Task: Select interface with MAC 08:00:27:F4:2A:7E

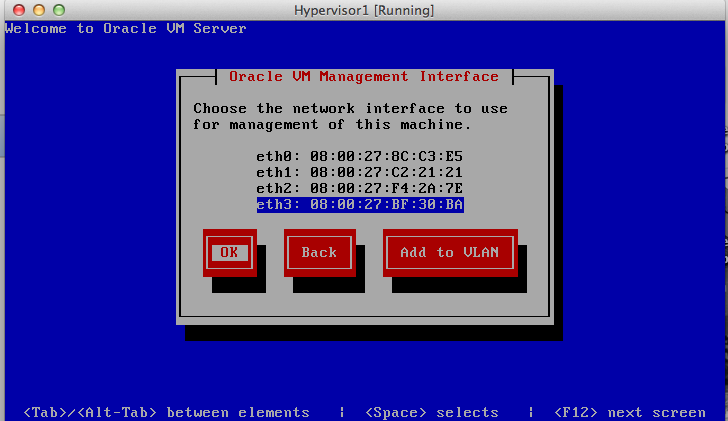Action: (359, 188)
